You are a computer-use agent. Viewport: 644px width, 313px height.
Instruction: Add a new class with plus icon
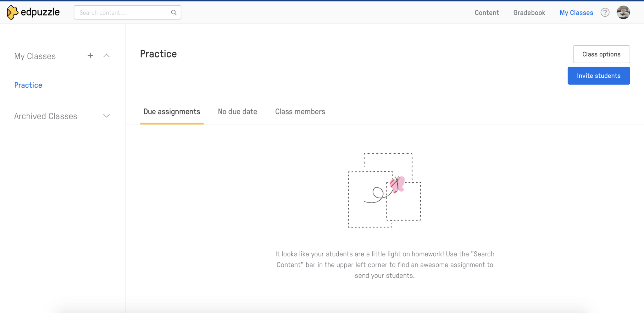(x=90, y=56)
